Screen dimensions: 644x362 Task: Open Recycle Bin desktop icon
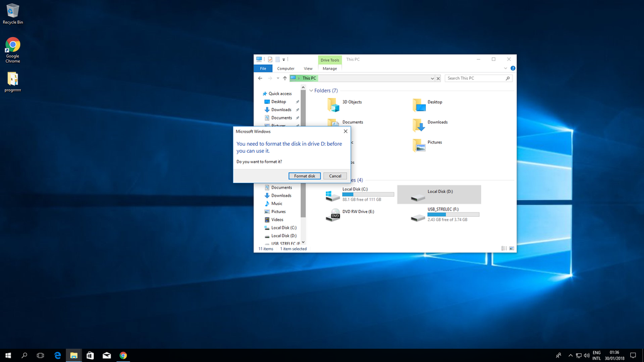13,14
